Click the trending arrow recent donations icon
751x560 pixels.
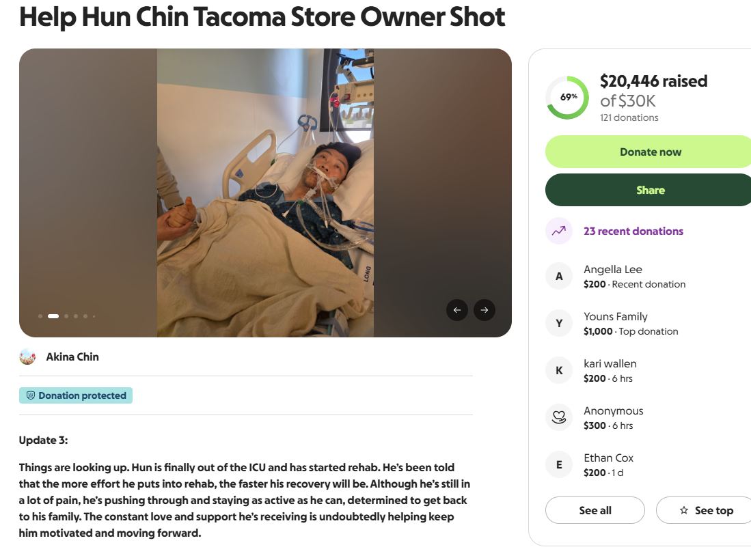[x=559, y=231]
